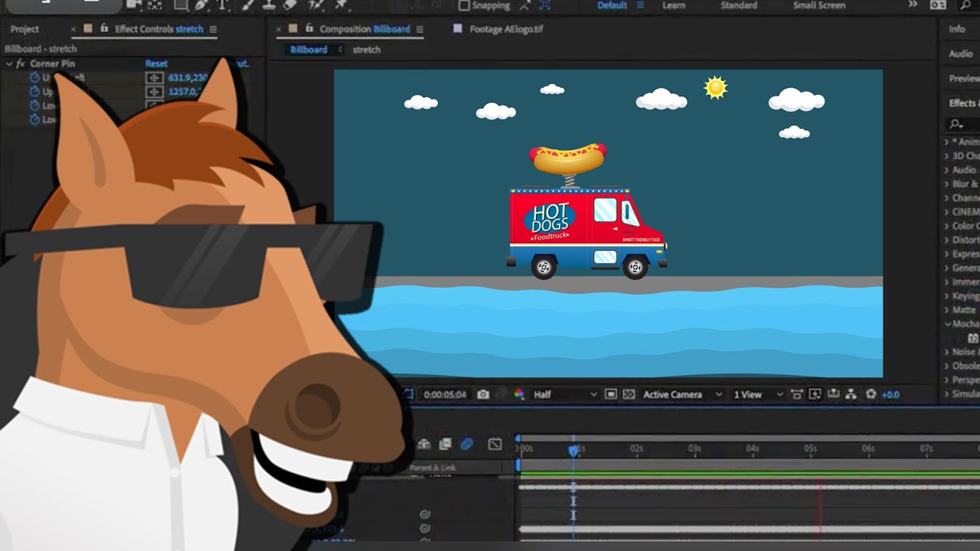
Task: Select the Type tool in top toolbar
Action: 223,5
